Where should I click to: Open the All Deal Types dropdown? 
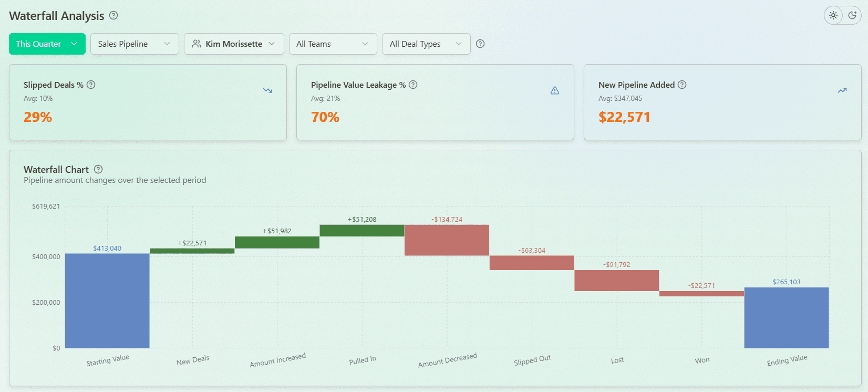426,44
